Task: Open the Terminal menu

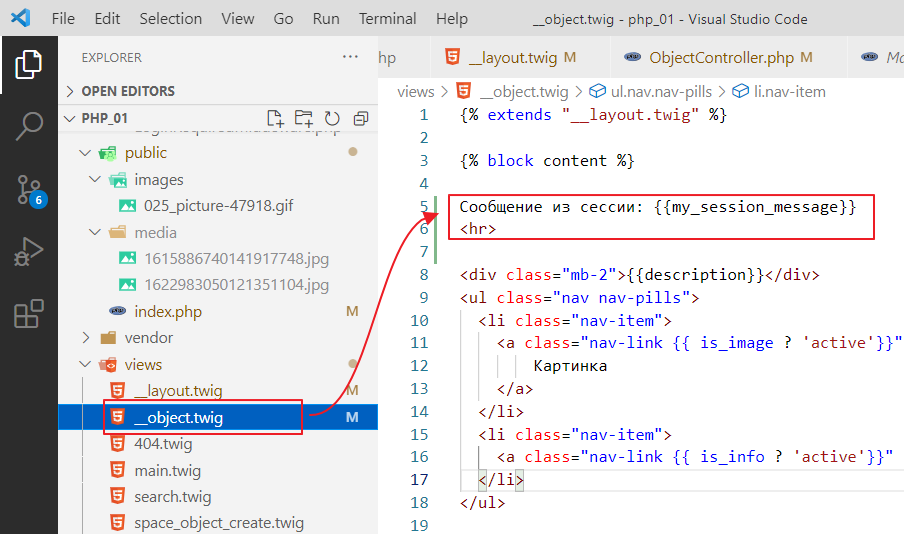Action: click(x=387, y=19)
